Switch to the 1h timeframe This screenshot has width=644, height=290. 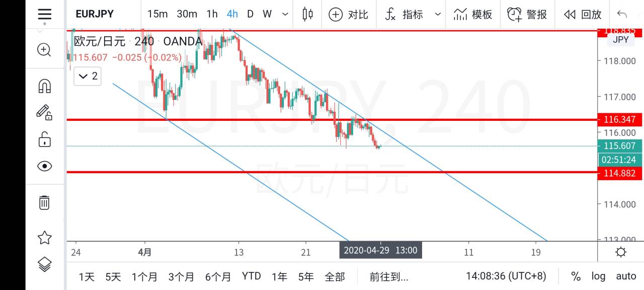212,14
